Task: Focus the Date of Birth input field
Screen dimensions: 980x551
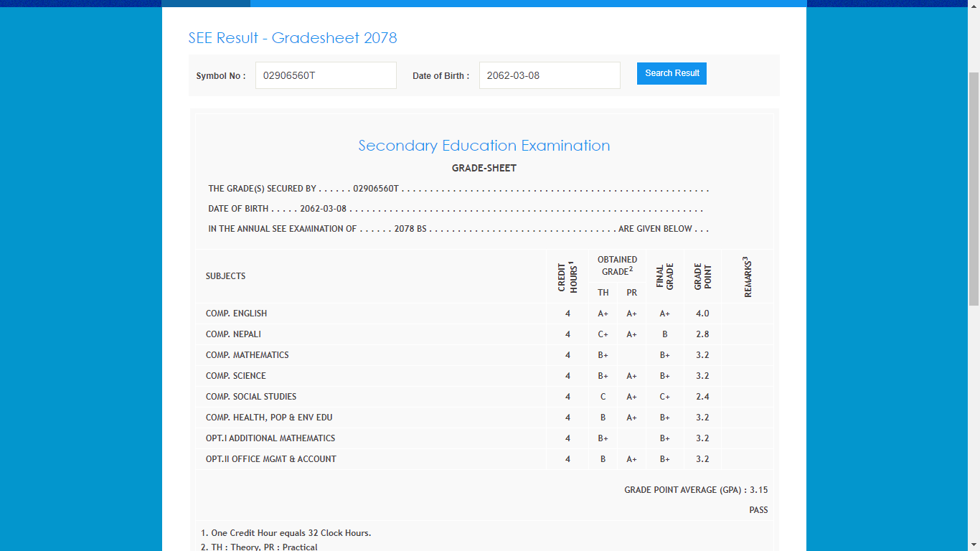Action: 550,75
